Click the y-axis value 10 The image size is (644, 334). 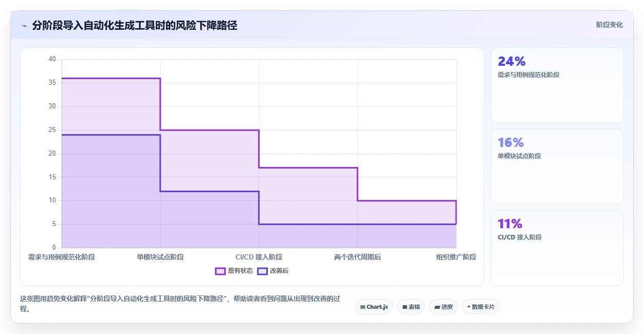coord(52,200)
